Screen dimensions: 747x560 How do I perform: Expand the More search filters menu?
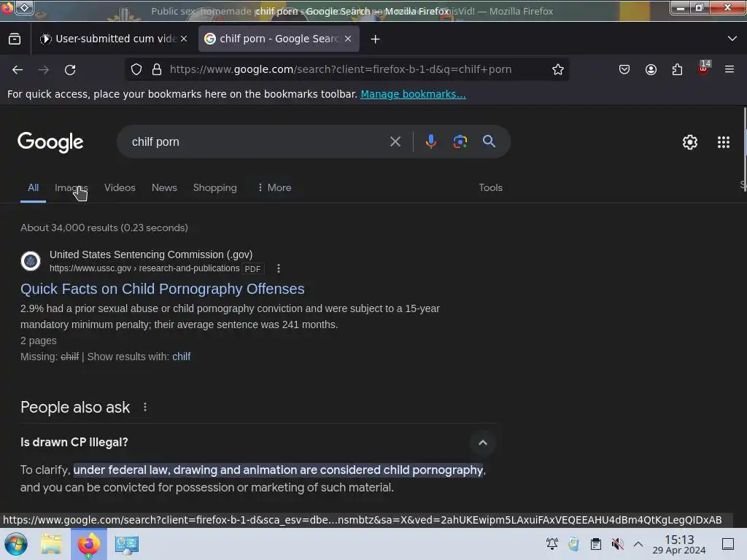click(274, 187)
